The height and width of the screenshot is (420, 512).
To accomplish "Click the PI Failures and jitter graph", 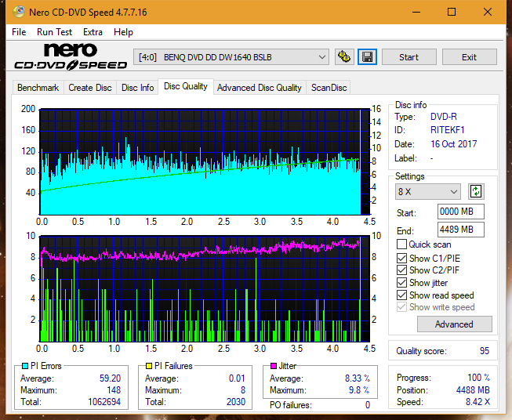I will 205,289.
